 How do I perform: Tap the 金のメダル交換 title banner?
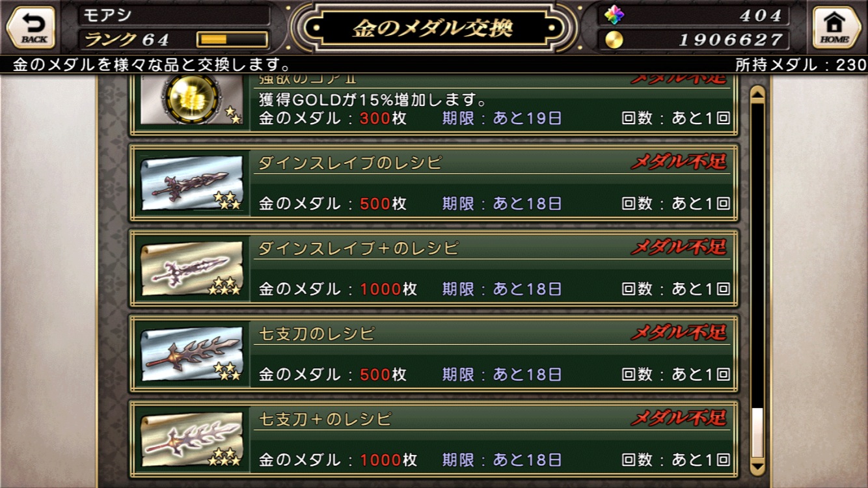(x=433, y=28)
